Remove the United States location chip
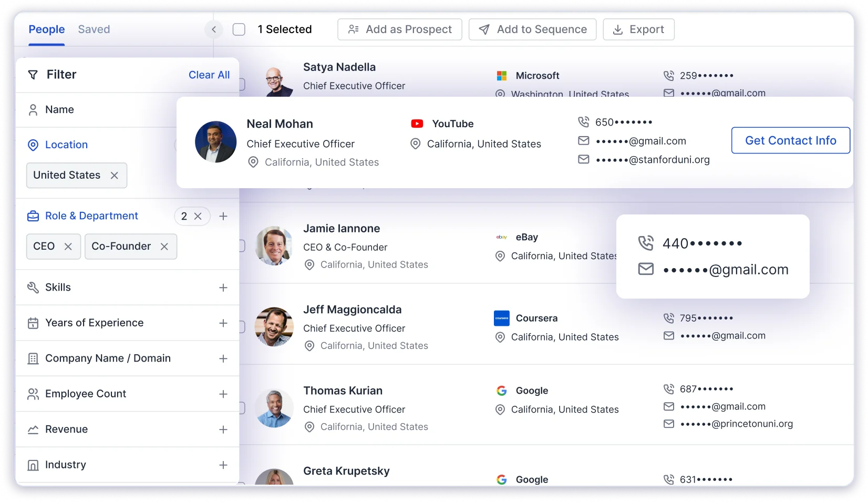This screenshot has height=502, width=868. (115, 176)
